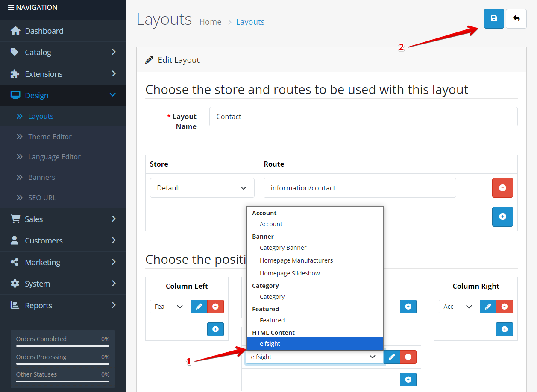
Task: Expand the Marketing menu
Action: (63, 262)
